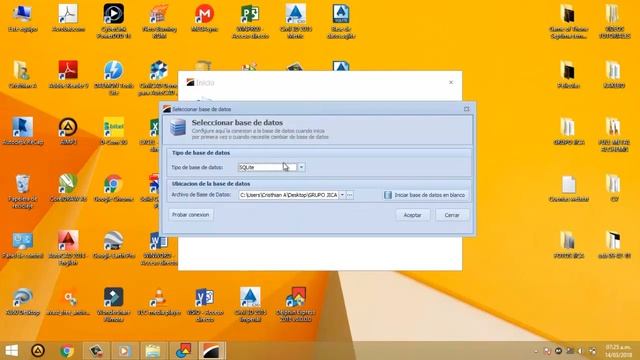Screen dimensions: 640x360
Task: Click the ellipsis browse button for database file
Action: [350, 195]
